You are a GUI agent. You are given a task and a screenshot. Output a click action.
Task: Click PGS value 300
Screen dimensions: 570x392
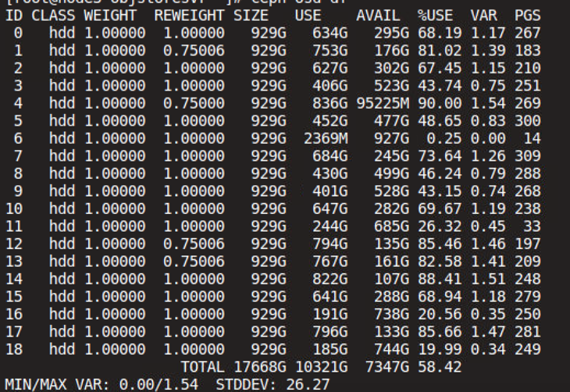pyautogui.click(x=528, y=121)
